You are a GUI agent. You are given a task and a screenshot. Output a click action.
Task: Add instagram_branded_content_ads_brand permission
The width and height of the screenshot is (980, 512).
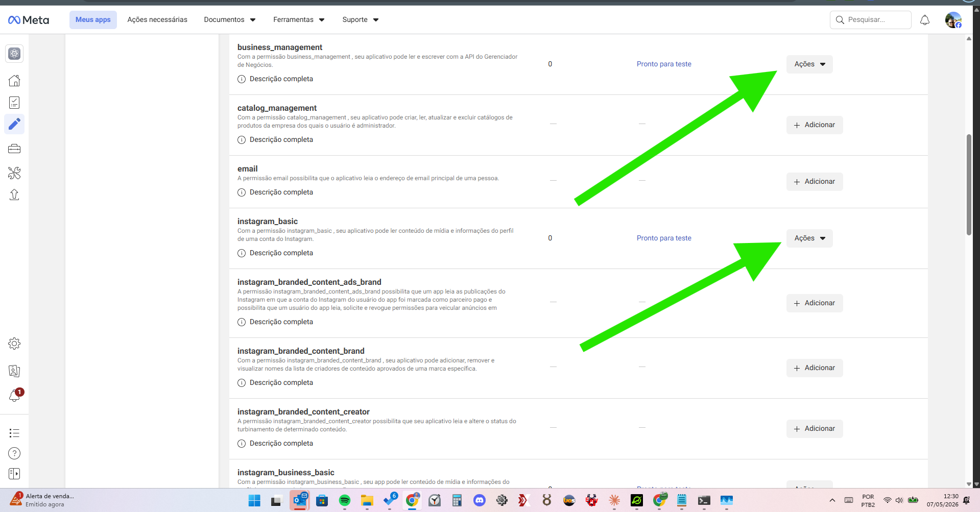pos(815,303)
